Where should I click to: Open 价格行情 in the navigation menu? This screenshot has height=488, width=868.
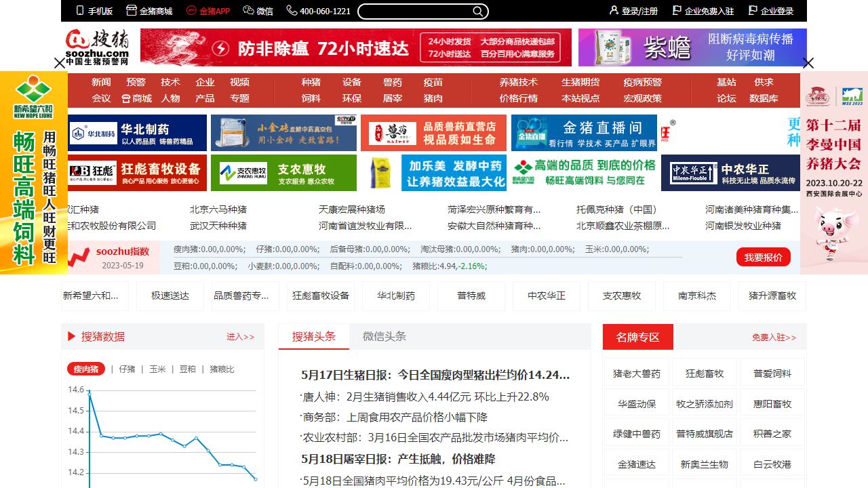pyautogui.click(x=519, y=98)
